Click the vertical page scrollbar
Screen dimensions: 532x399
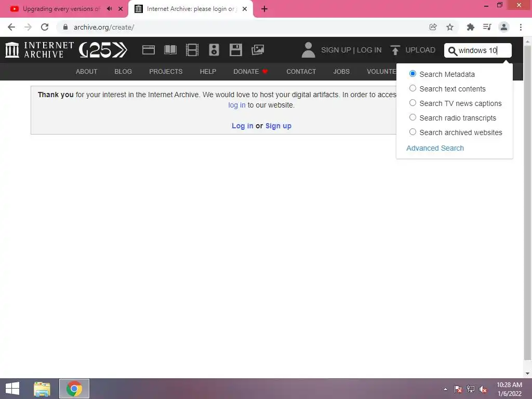tap(527, 203)
